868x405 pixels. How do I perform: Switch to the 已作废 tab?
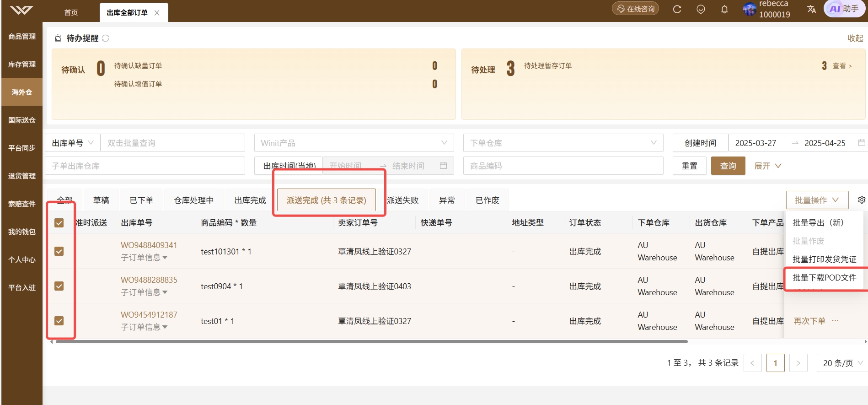[488, 200]
